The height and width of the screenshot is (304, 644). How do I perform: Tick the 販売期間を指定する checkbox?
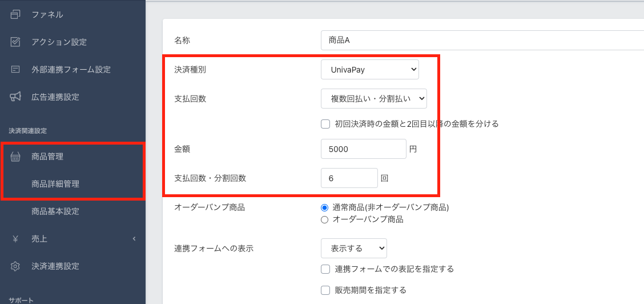(x=325, y=290)
